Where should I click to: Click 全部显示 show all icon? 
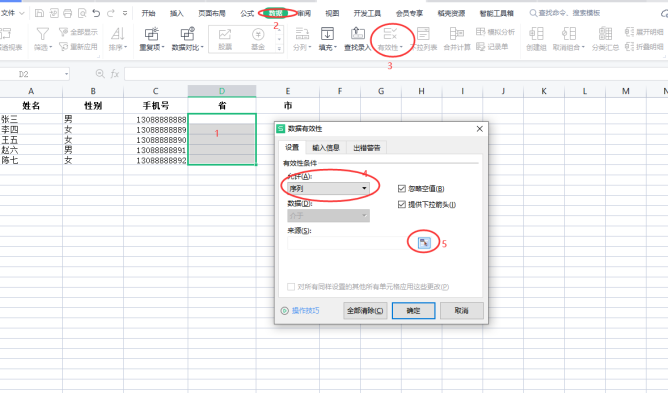(78, 32)
